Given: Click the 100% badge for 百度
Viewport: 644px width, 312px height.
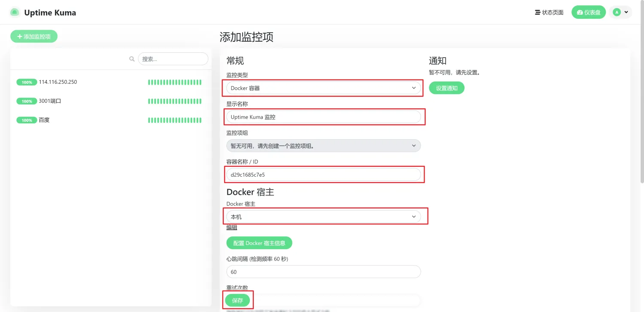Looking at the screenshot, I should (x=27, y=120).
